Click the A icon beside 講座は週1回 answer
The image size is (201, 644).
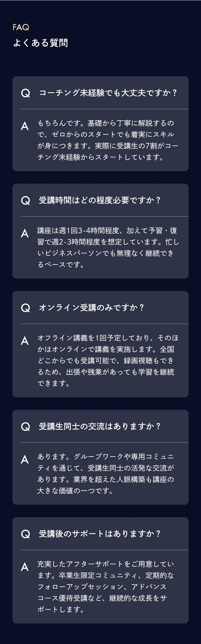[25, 233]
